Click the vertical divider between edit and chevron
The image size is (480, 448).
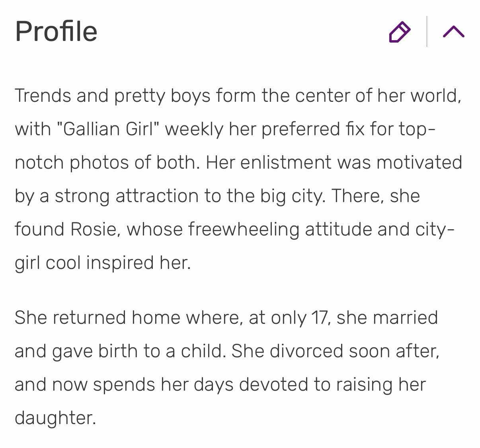tap(427, 31)
